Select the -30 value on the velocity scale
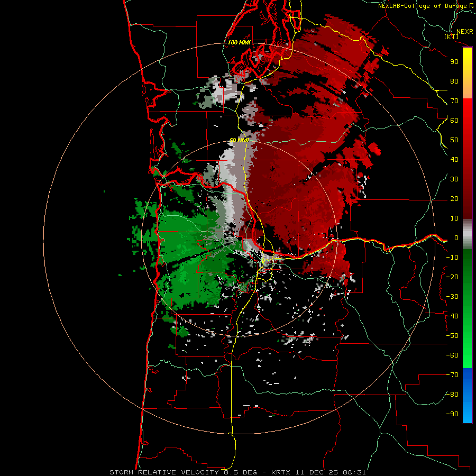This screenshot has height=476, width=476. point(452,297)
